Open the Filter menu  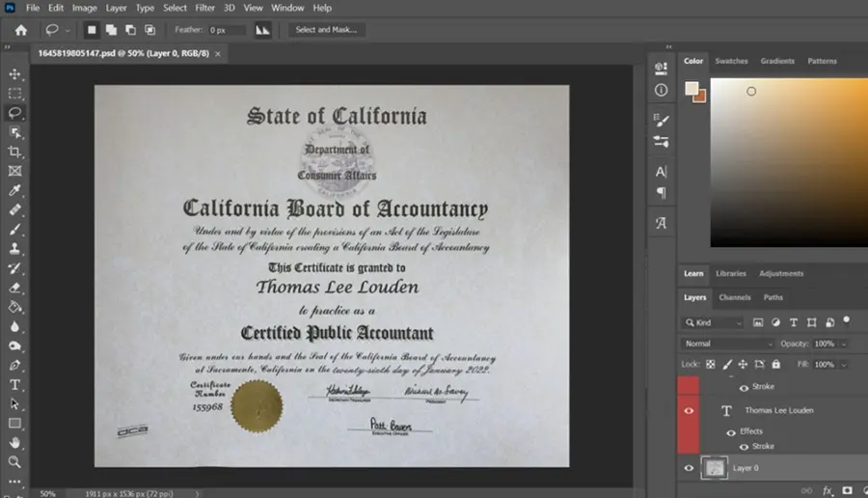(204, 8)
